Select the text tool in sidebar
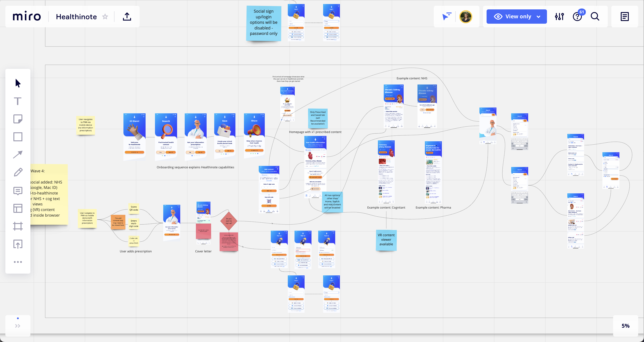 17,101
